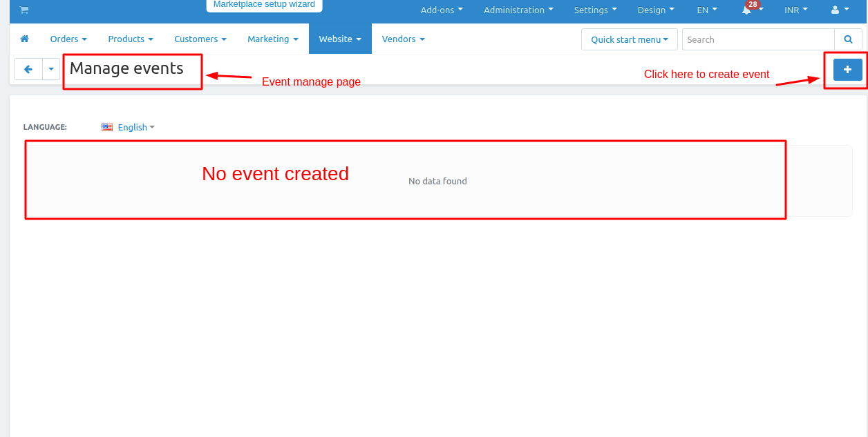The width and height of the screenshot is (868, 437).
Task: Click Marketplace setup wizard button
Action: click(264, 5)
